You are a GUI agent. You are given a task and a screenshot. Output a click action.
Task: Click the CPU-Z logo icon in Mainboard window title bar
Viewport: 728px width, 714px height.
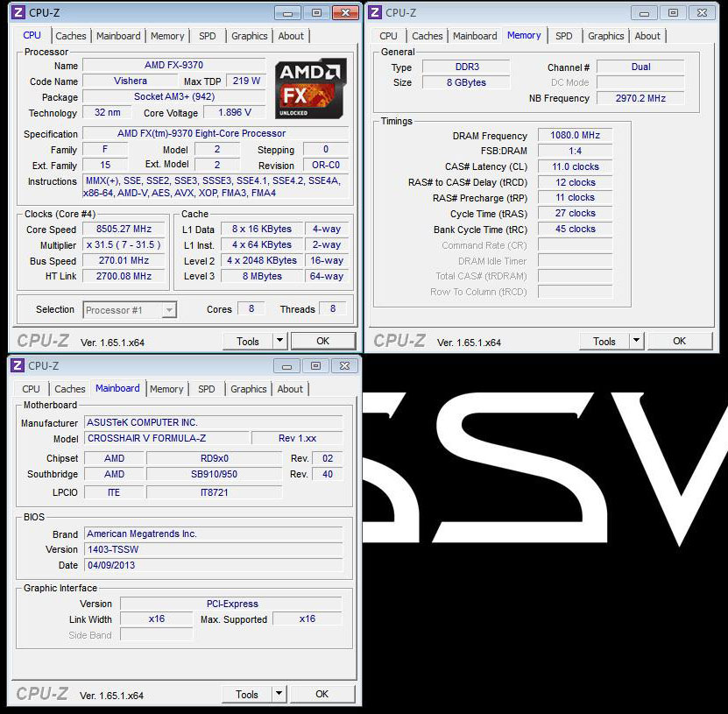18,366
